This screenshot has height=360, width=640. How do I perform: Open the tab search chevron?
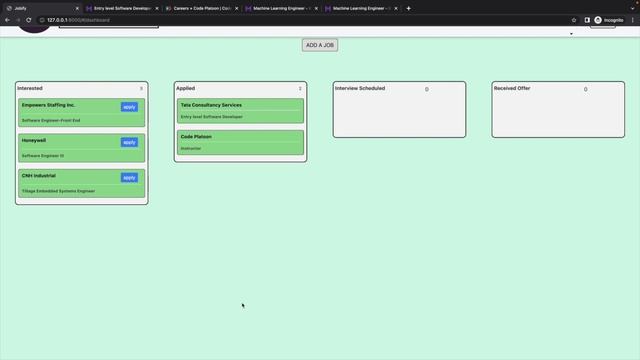632,9
